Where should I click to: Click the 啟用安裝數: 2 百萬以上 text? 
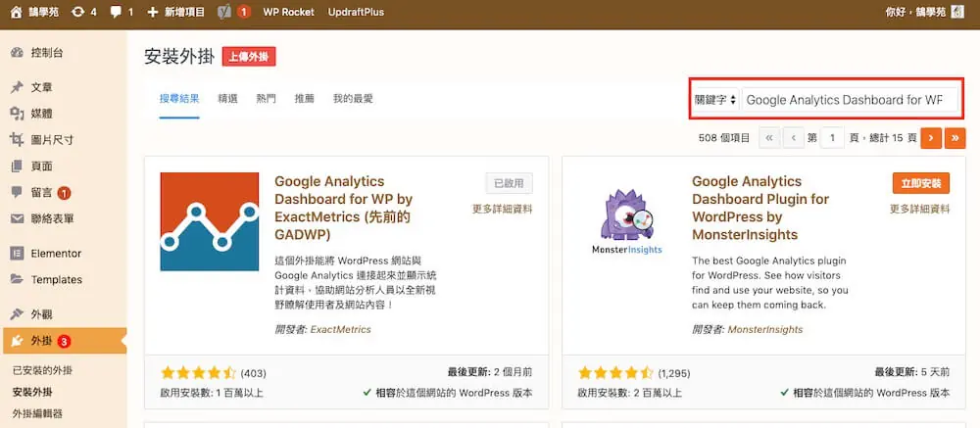[x=629, y=393]
